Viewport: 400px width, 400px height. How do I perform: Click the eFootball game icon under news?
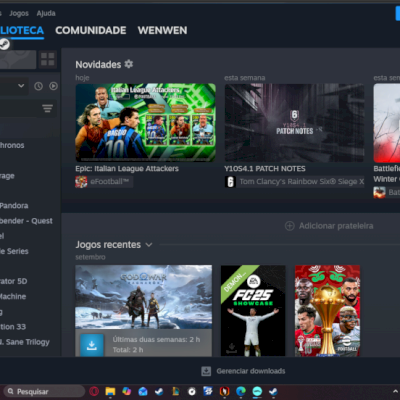point(81,182)
